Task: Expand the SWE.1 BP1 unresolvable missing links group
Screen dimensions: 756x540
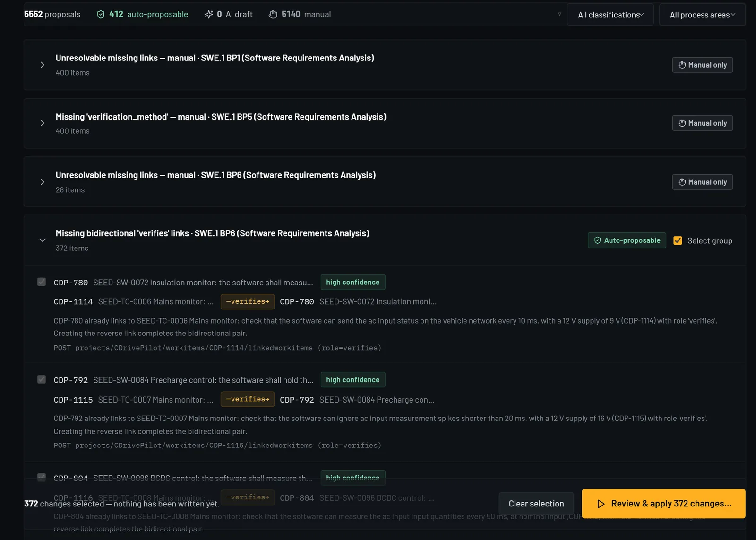Action: (x=43, y=65)
